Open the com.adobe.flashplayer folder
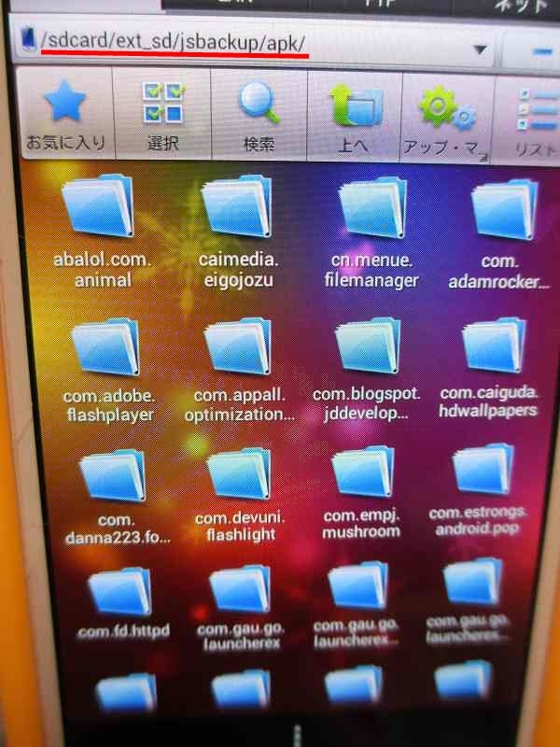Viewport: 560px width, 747px height. (105, 346)
